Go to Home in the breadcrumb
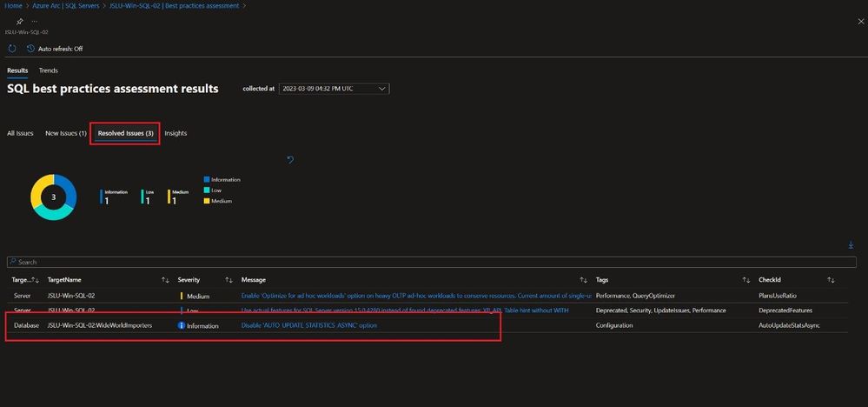 13,5
